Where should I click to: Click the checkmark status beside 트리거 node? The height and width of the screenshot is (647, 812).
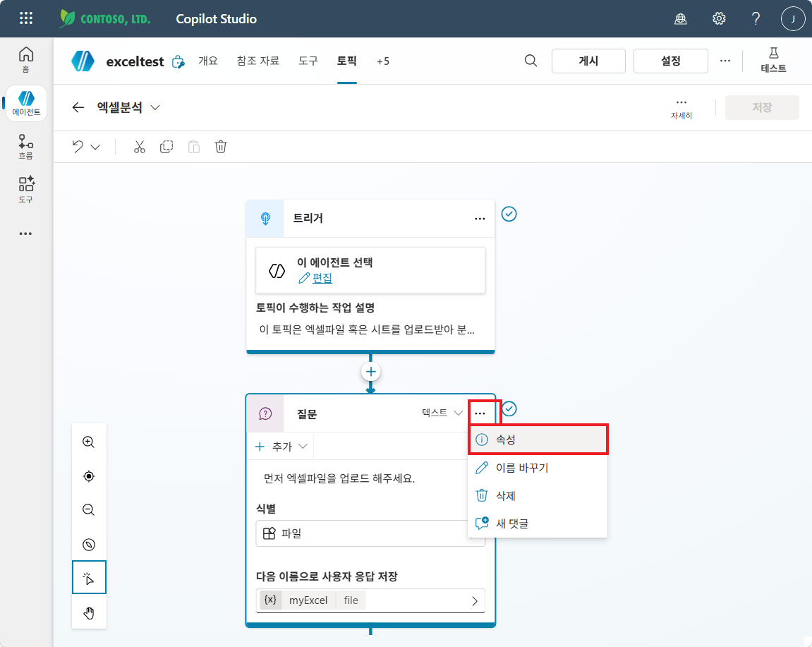509,214
